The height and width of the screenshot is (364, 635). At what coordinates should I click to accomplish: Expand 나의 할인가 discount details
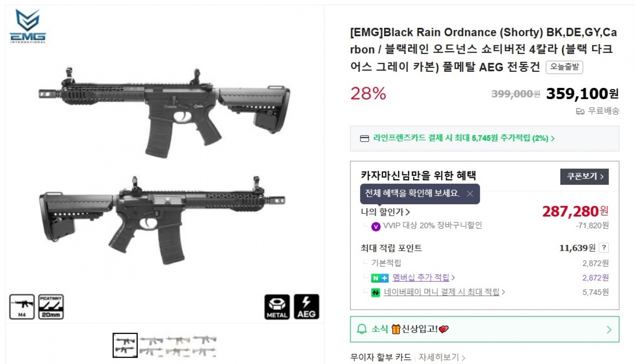pos(385,212)
